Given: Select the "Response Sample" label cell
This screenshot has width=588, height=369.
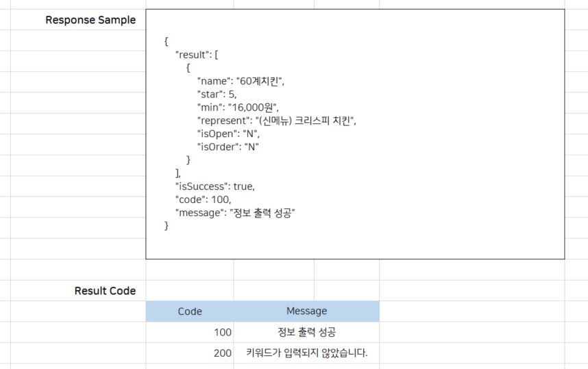Looking at the screenshot, I should pyautogui.click(x=90, y=20).
